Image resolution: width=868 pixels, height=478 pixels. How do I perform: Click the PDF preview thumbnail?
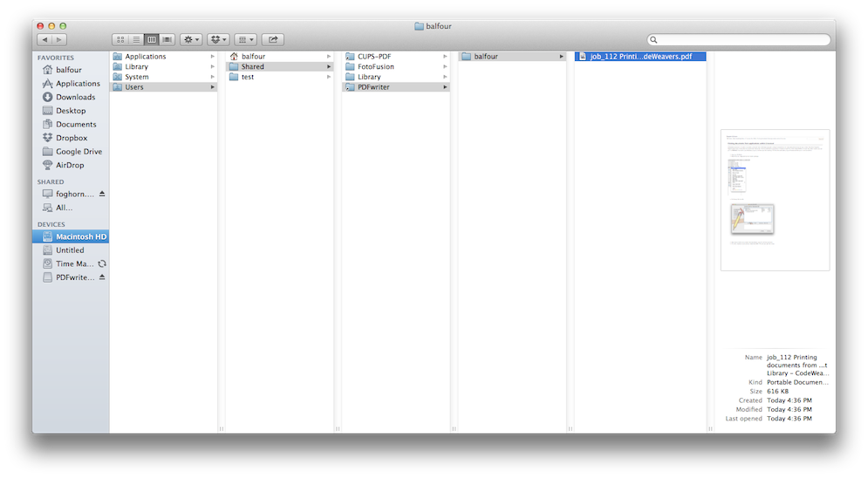(x=775, y=200)
